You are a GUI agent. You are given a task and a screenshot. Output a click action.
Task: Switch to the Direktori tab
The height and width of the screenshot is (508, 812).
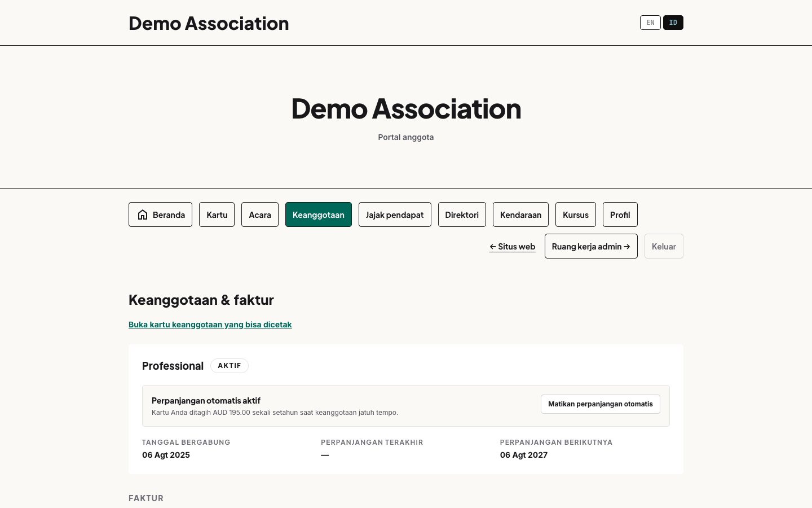[x=462, y=214]
